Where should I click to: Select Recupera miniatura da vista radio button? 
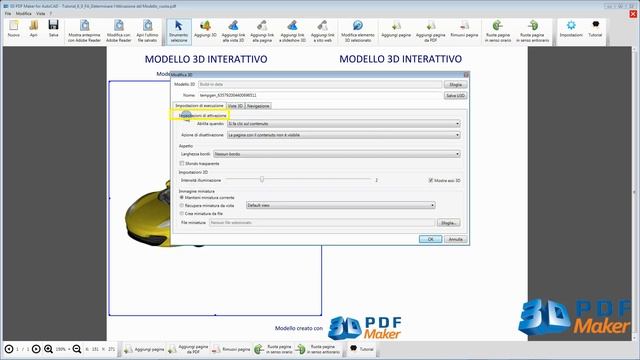click(182, 205)
